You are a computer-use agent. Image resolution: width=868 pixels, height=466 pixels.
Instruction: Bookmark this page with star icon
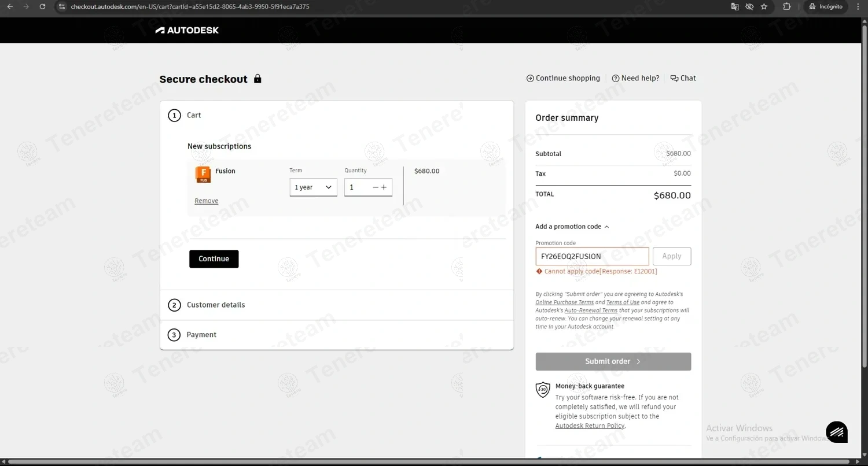[764, 6]
